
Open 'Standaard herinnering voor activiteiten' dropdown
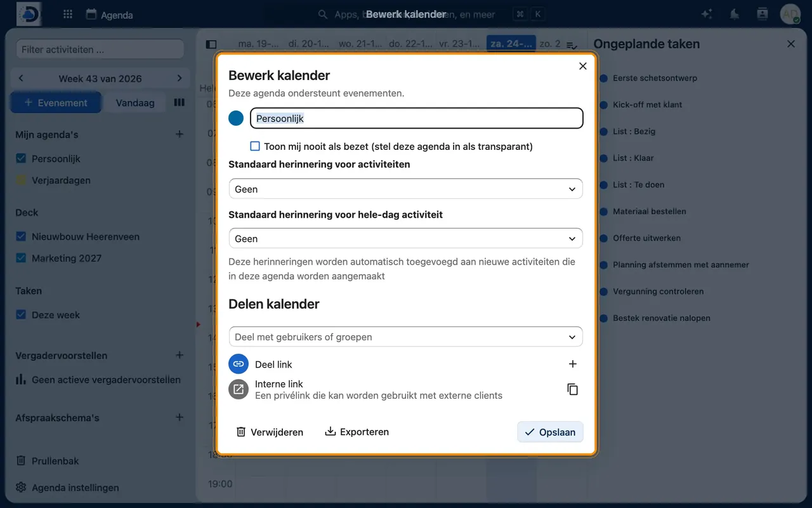click(x=405, y=189)
